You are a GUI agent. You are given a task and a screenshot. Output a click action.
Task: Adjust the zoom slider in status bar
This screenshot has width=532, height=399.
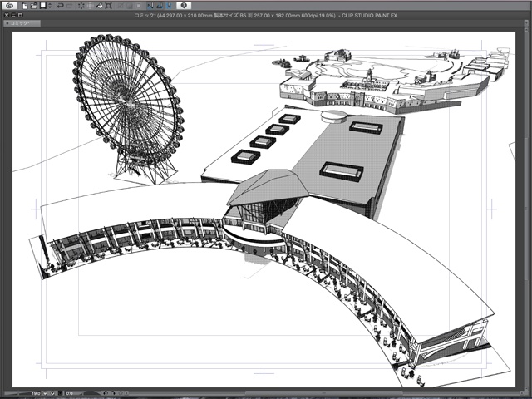click(17, 393)
